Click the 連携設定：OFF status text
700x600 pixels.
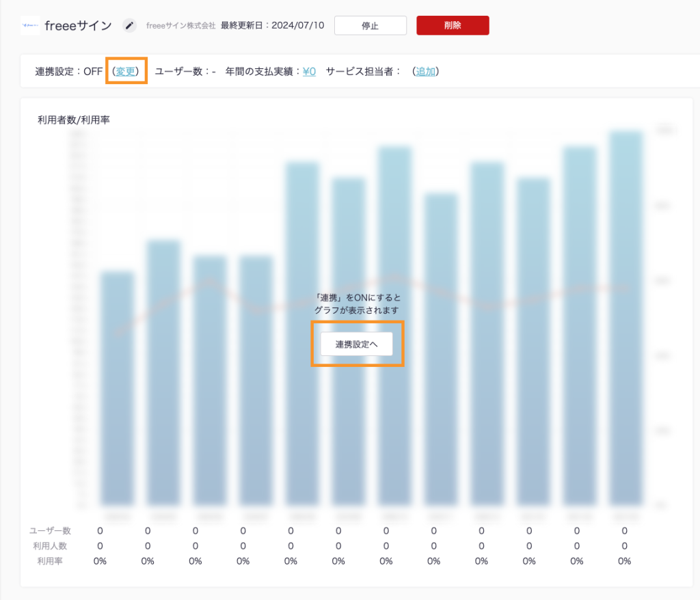tap(68, 71)
